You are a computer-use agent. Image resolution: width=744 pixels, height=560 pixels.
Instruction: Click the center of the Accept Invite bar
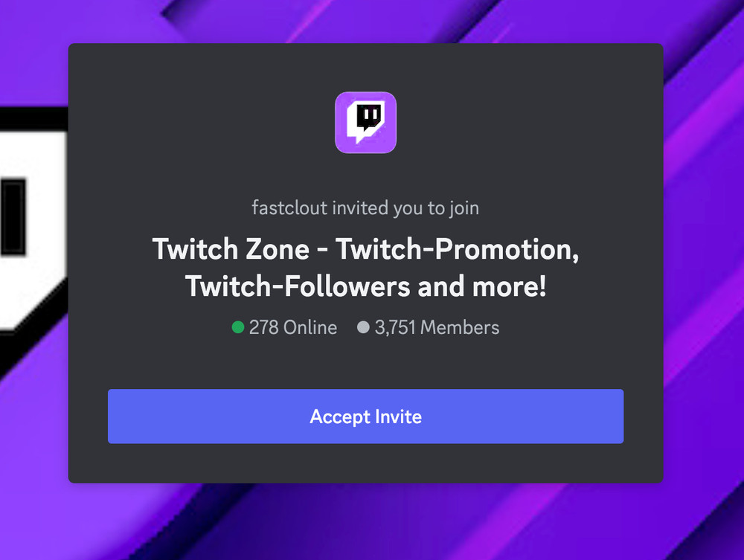click(365, 416)
